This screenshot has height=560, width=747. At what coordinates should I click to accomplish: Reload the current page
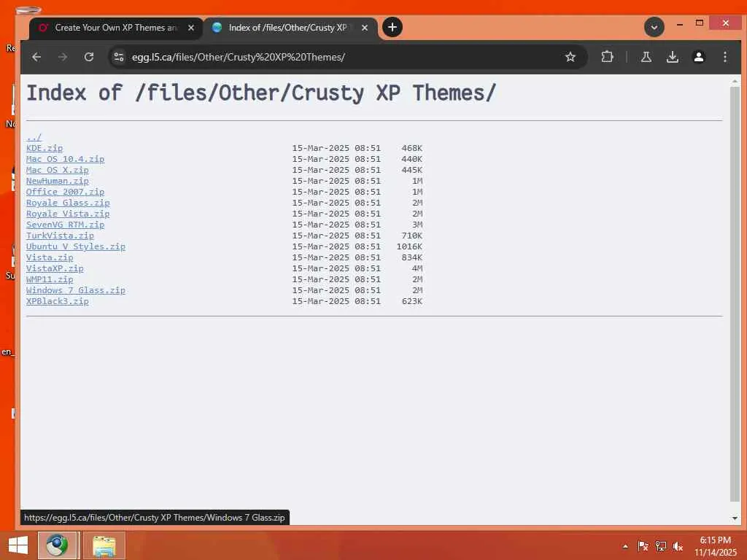point(88,57)
